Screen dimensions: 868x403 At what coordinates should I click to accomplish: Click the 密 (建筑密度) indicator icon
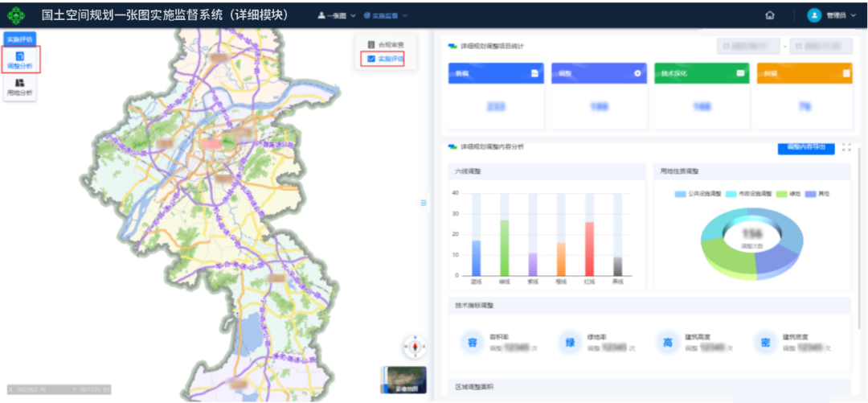coord(765,343)
